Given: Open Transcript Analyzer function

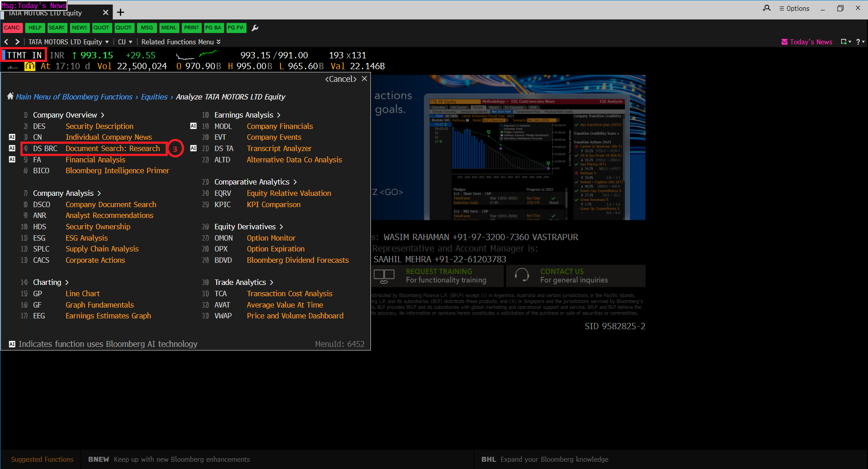Looking at the screenshot, I should coord(279,148).
